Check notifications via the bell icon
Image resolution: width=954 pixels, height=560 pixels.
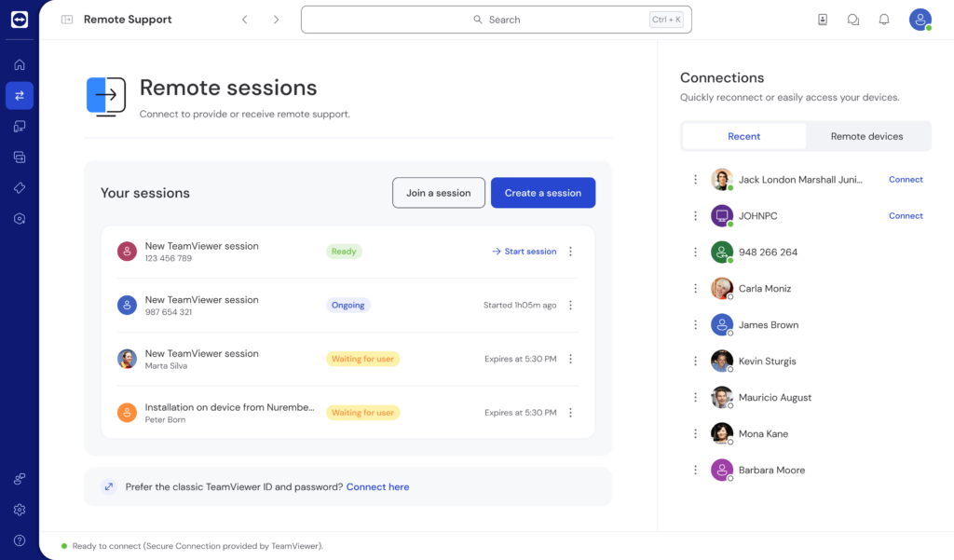pos(883,19)
